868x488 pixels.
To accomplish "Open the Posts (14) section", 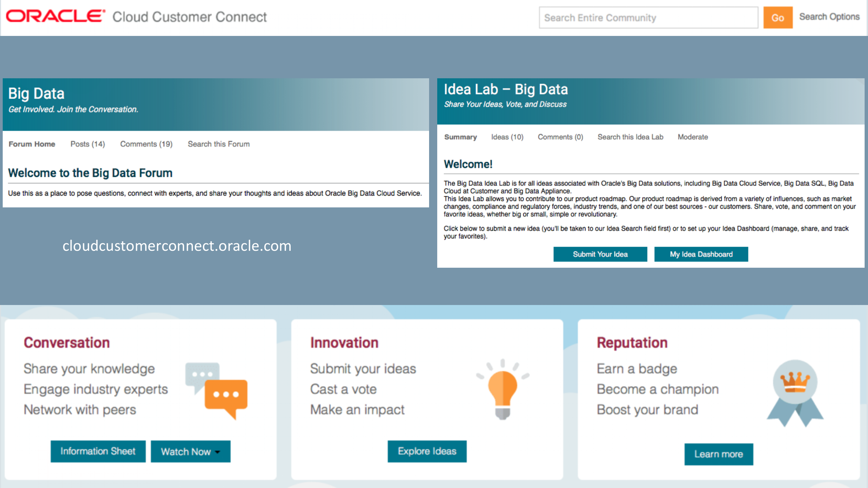I will pyautogui.click(x=88, y=144).
